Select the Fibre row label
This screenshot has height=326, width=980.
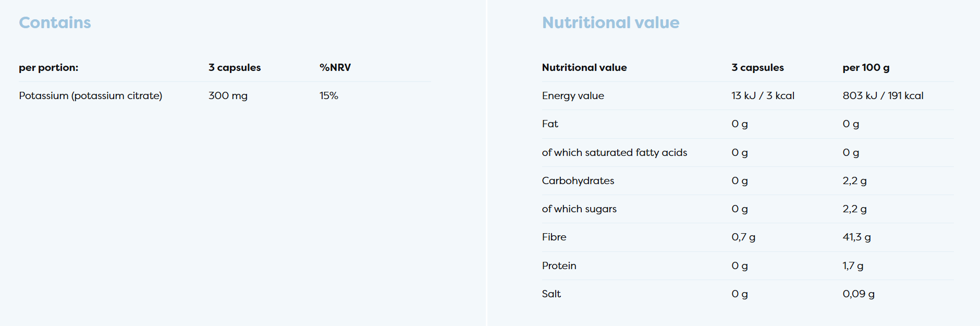pyautogui.click(x=554, y=237)
